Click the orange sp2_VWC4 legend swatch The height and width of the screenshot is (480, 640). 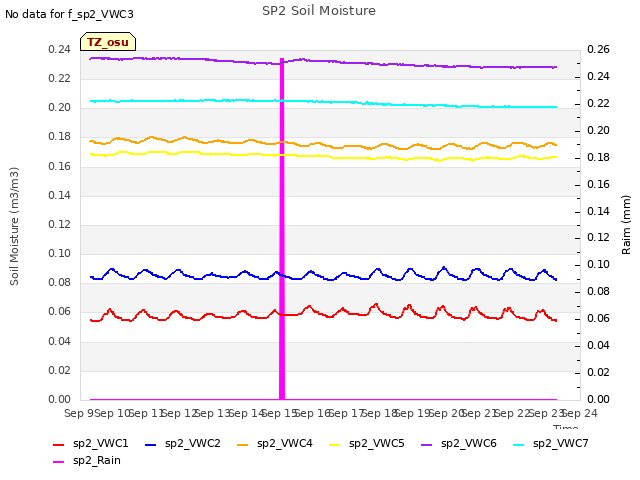243,444
